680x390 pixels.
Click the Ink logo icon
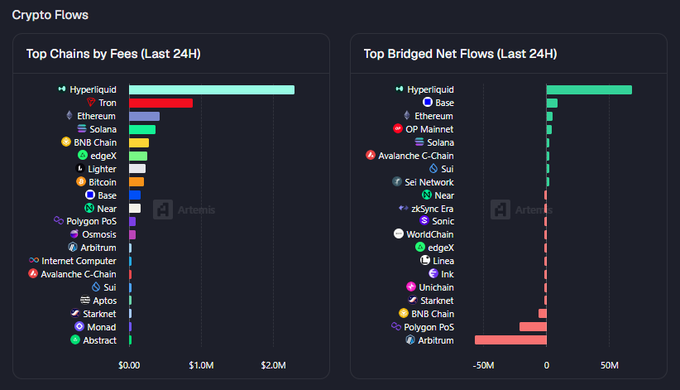coord(433,273)
